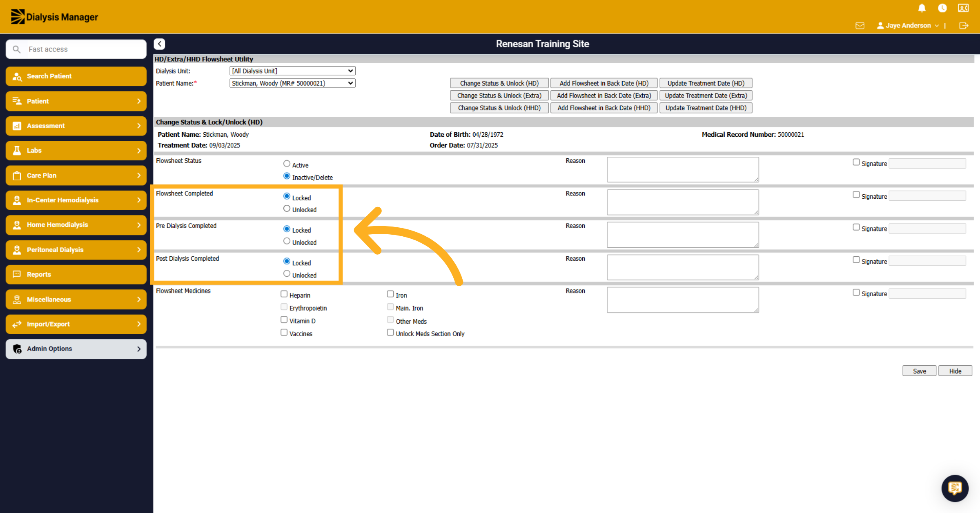Viewport: 980px width, 513px height.
Task: Check the Heparin checkbox
Action: [284, 294]
